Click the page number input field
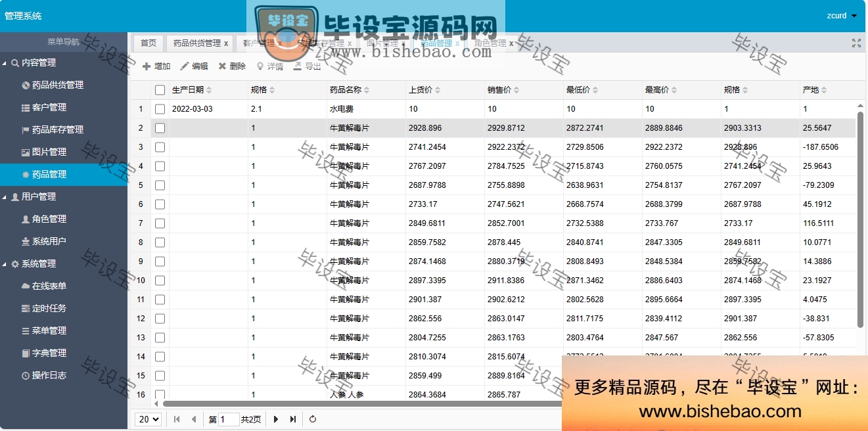 coord(229,419)
